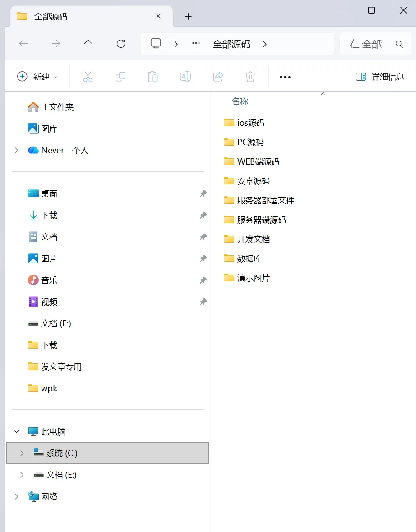416x532 pixels.
Task: Sort by the 名称 column header
Action: pos(240,101)
